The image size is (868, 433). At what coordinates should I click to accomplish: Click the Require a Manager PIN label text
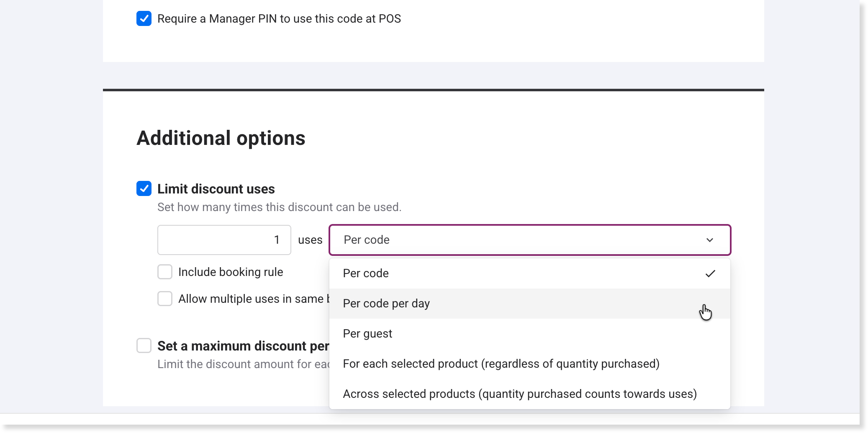[279, 19]
